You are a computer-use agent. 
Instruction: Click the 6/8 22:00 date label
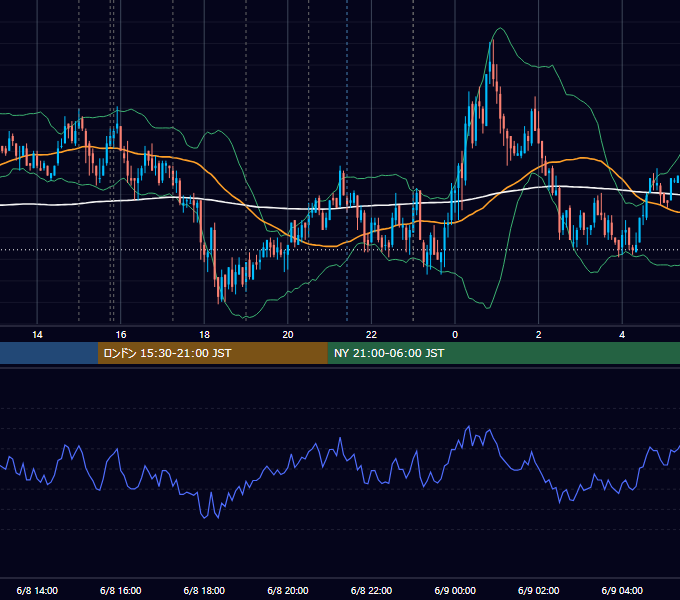pos(371,590)
